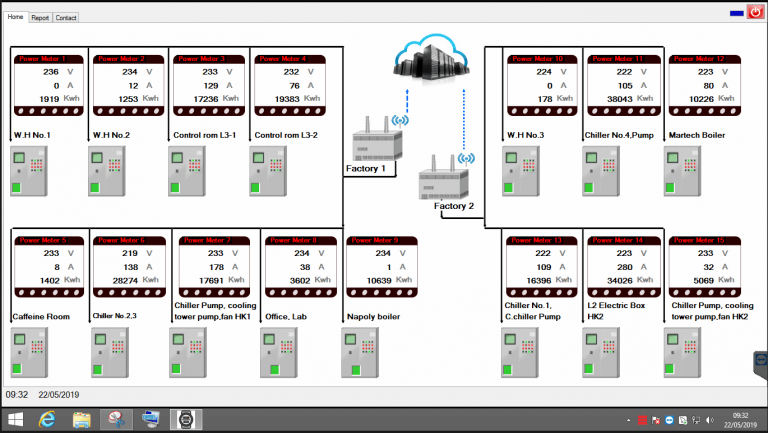Open the Windows Start menu
Viewport: 768px width, 433px height.
[x=16, y=419]
